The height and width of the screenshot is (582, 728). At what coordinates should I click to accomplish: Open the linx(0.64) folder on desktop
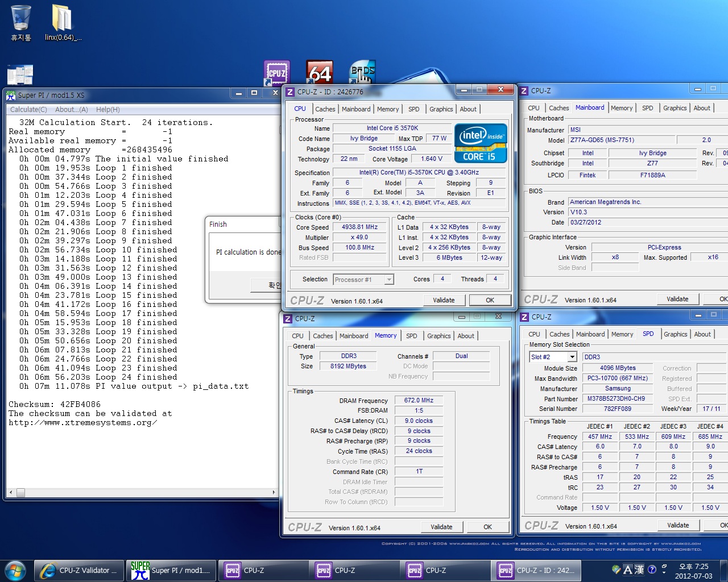63,23
